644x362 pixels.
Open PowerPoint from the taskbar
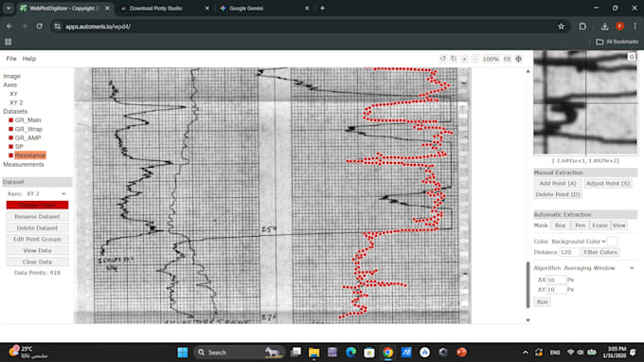pos(461,353)
